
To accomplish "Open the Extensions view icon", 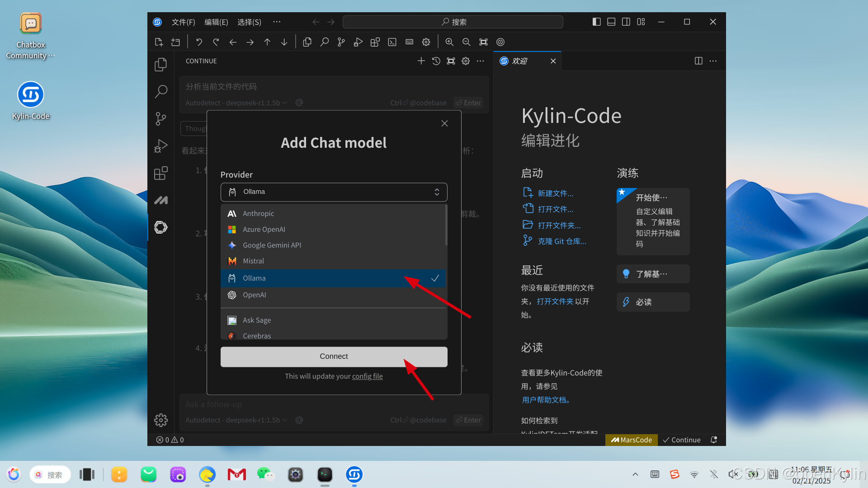I will pos(161,173).
